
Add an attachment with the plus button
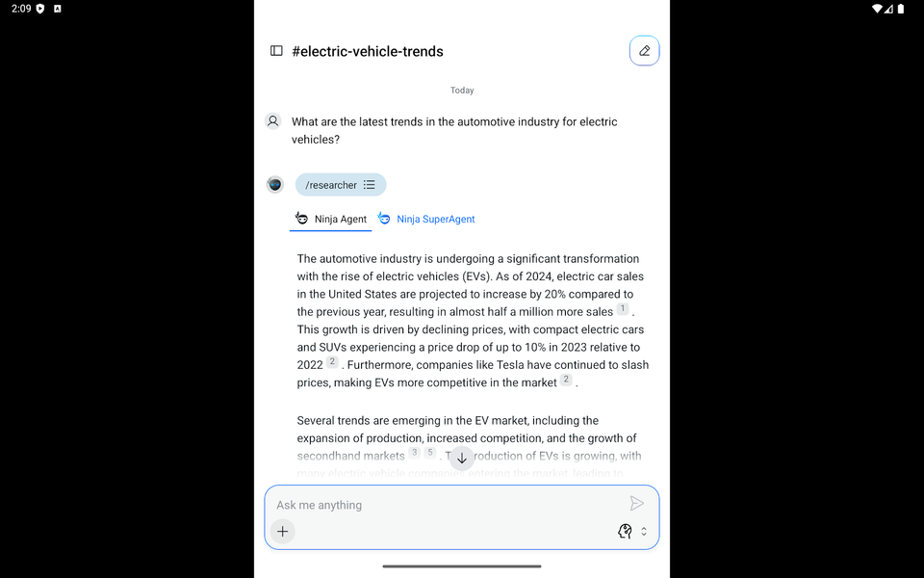(283, 532)
